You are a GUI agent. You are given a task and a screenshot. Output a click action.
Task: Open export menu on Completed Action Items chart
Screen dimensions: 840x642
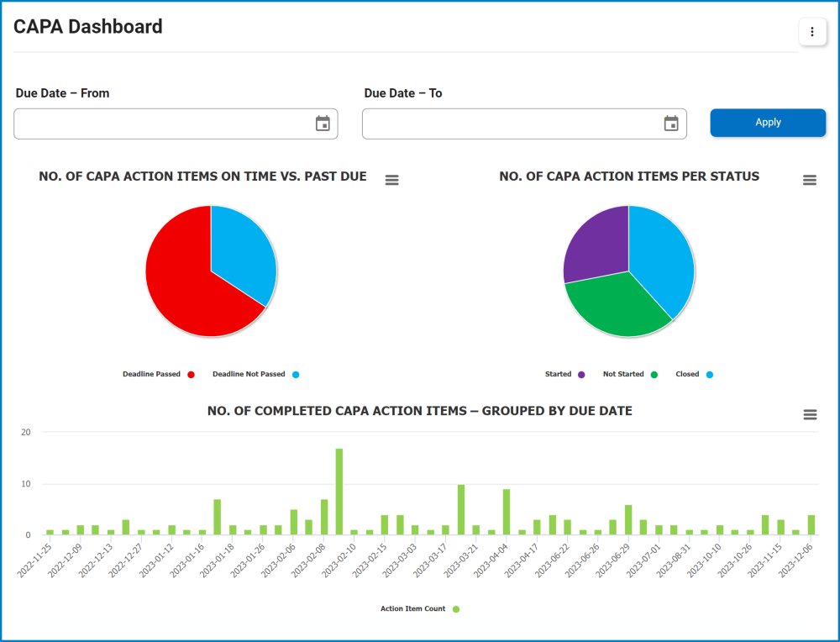809,414
